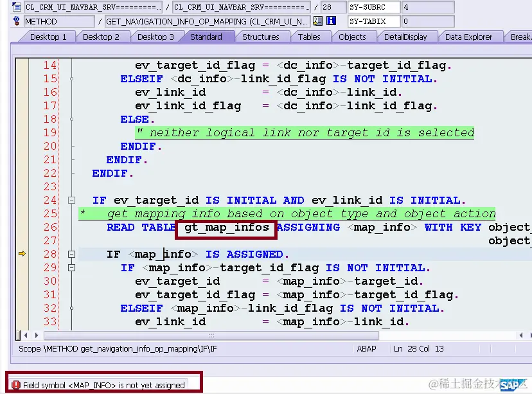Click the GET_NAVIGATION_INFO_OP_MAPPING method field
This screenshot has height=394, width=532.
pyautogui.click(x=208, y=21)
